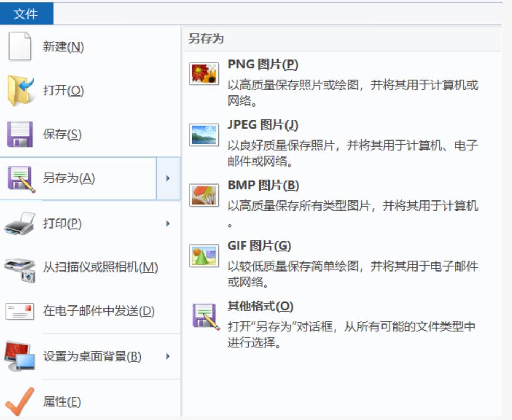Viewport: 512px width, 420px height.
Task: Click the orange checkmark 属性 icon
Action: pos(20,401)
